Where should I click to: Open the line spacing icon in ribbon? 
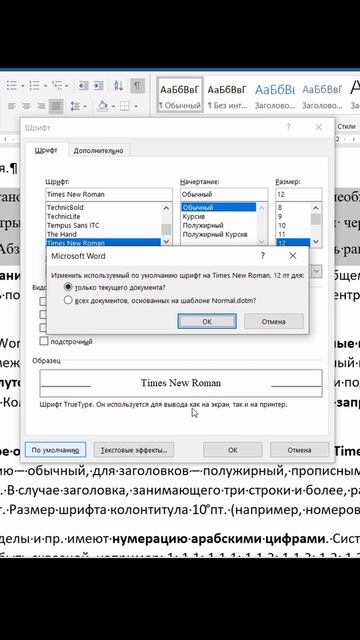(x=75, y=107)
